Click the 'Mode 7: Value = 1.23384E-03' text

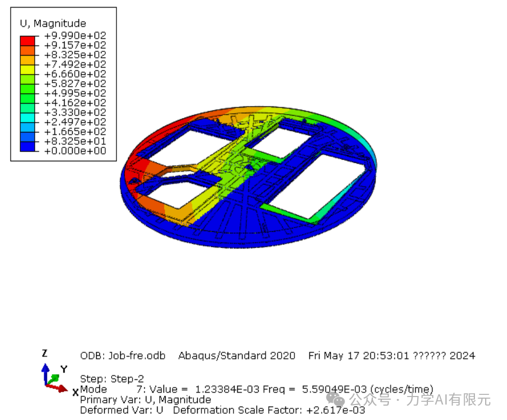[170, 389]
